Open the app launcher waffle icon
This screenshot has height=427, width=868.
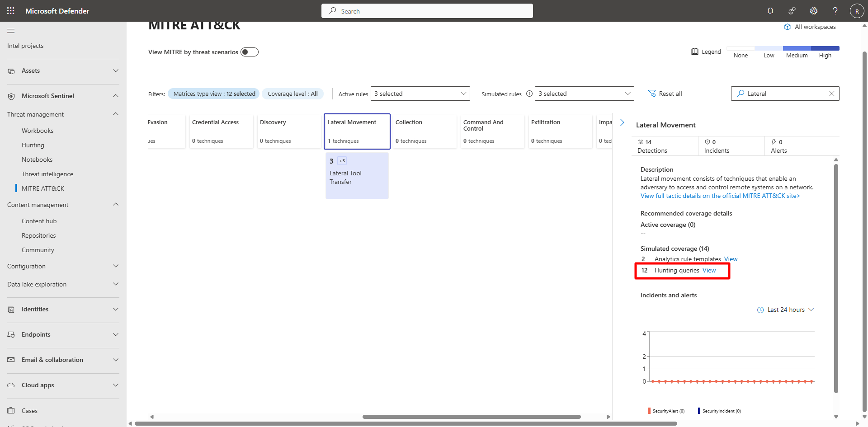[11, 11]
